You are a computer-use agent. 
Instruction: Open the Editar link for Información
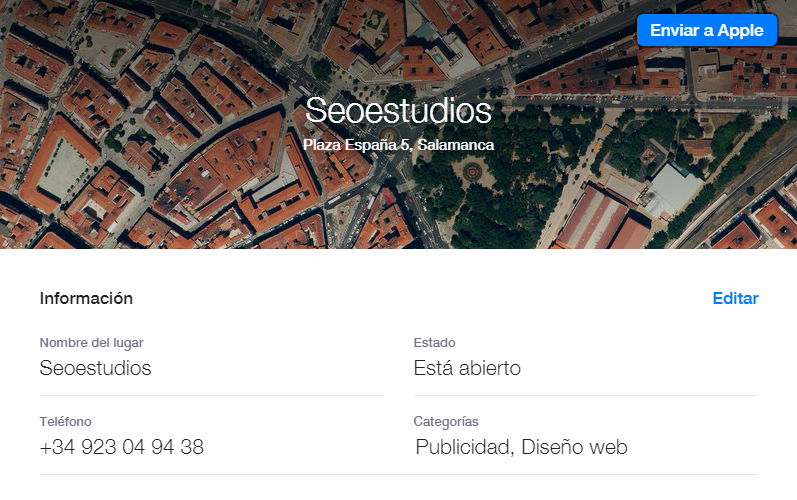[x=735, y=298]
